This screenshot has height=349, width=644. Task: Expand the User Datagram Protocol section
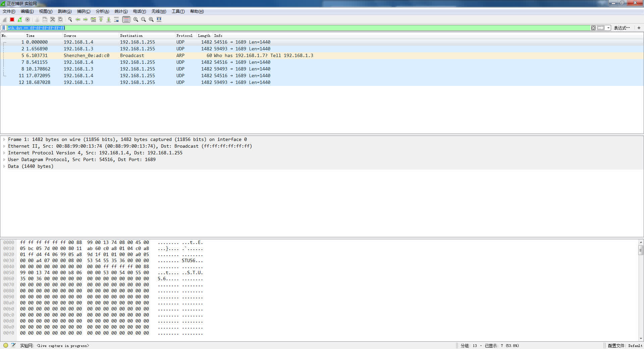click(4, 159)
